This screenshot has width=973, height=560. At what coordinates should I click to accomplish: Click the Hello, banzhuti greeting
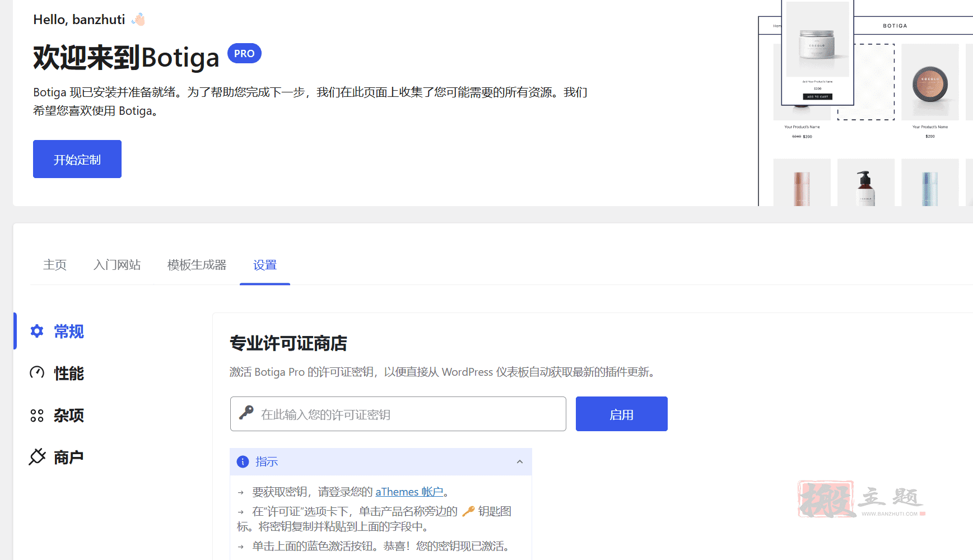point(79,20)
